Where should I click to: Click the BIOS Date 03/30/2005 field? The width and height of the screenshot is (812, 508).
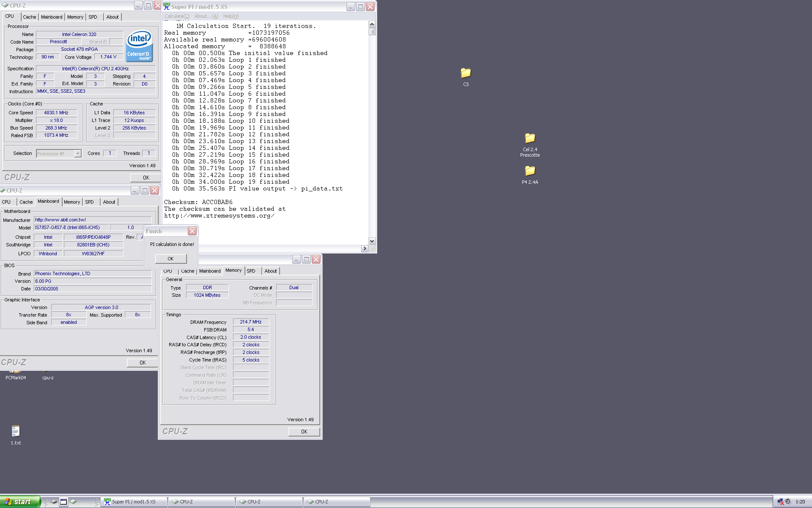click(x=93, y=289)
